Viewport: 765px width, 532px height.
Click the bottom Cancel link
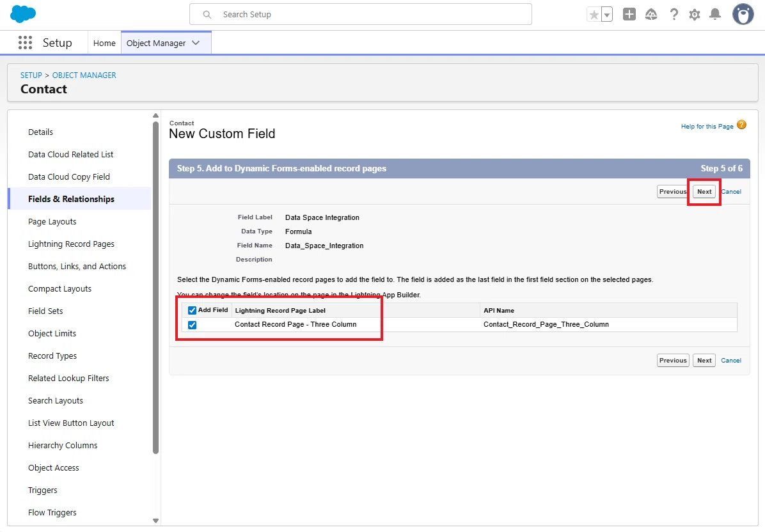coord(731,361)
